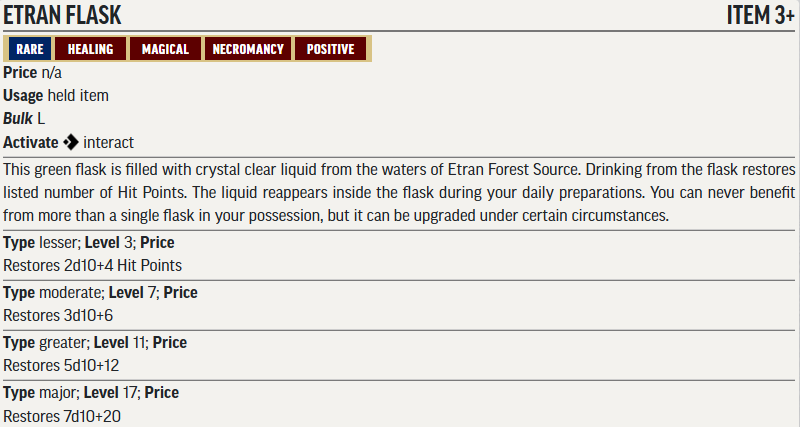Image resolution: width=800 pixels, height=427 pixels.
Task: Select the Usage held item line
Action: pyautogui.click(x=56, y=96)
